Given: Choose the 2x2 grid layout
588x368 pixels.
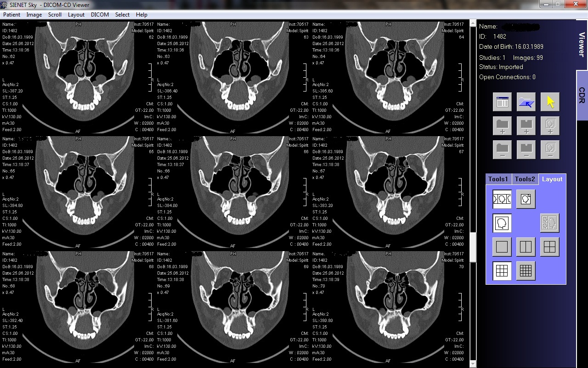Looking at the screenshot, I should (550, 247).
